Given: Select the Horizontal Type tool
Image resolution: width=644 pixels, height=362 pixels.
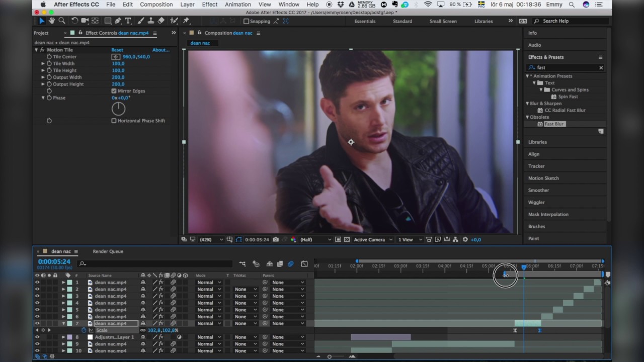Looking at the screenshot, I should pyautogui.click(x=128, y=21).
